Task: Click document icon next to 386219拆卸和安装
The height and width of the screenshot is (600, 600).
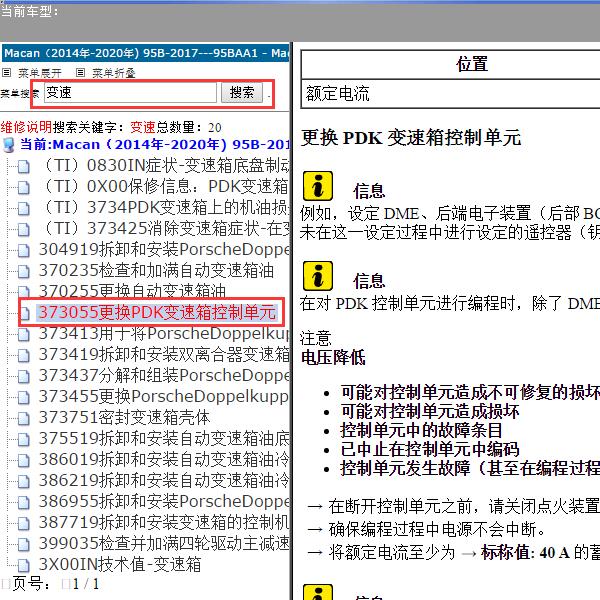Action: click(x=24, y=482)
